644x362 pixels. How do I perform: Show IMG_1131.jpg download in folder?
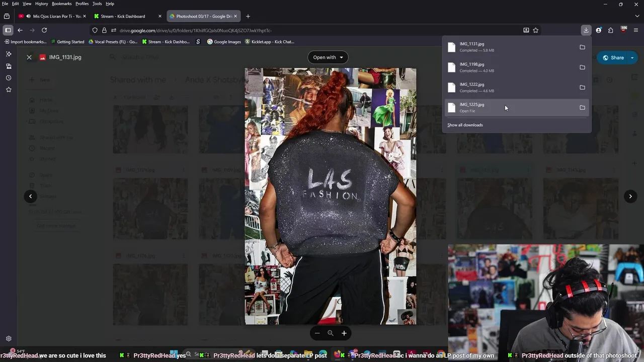[582, 47]
